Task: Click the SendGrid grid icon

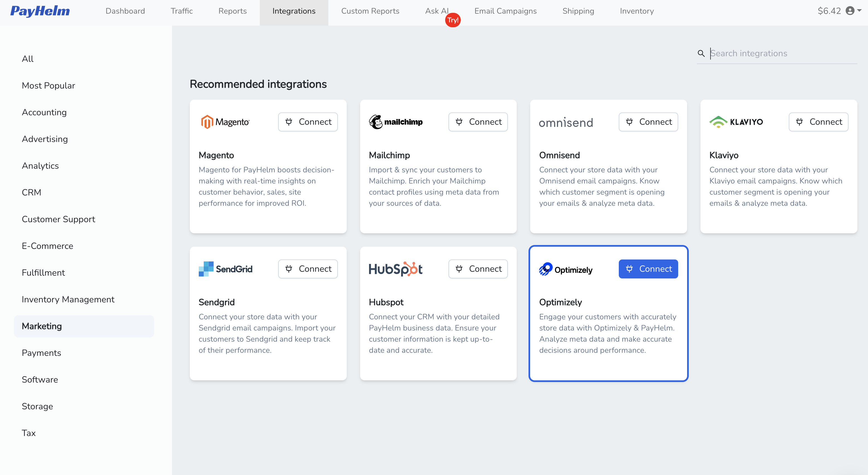Action: (x=206, y=268)
